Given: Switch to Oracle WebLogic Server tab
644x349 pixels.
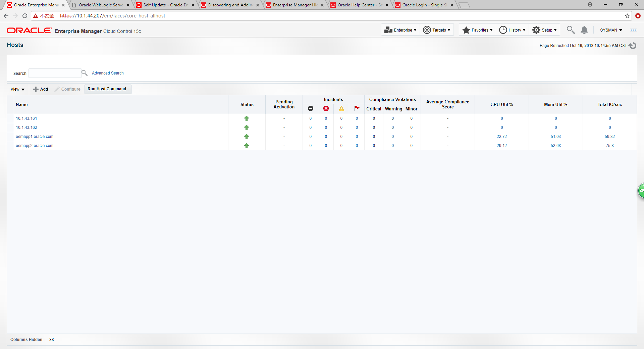Looking at the screenshot, I should (x=101, y=5).
